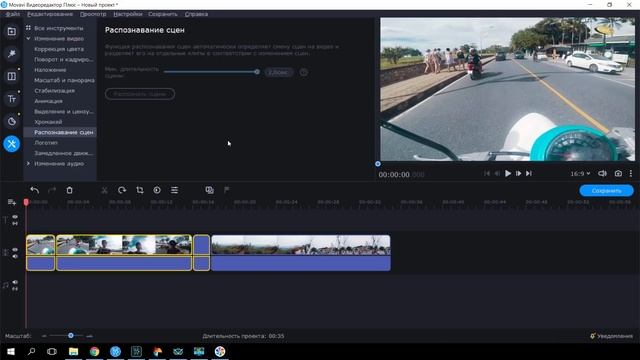Open notifications bell in status bar
Viewport: 640px width, 360px height.
[x=593, y=336]
